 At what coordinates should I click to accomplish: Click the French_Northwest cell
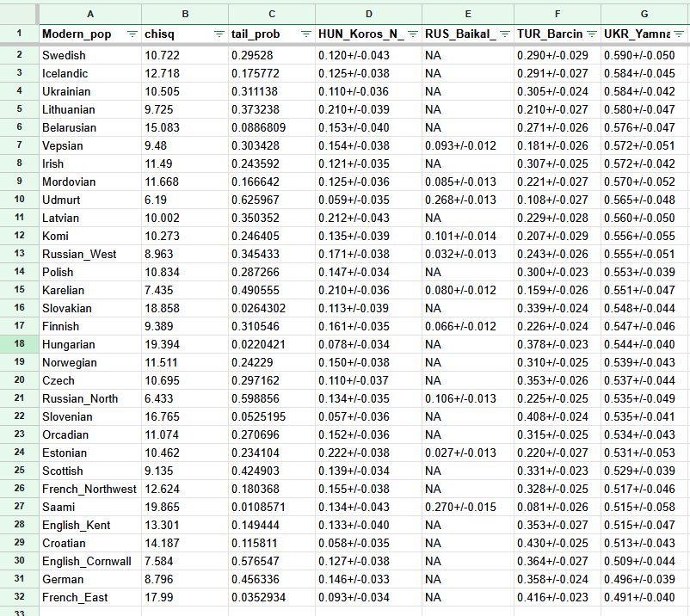[90, 489]
